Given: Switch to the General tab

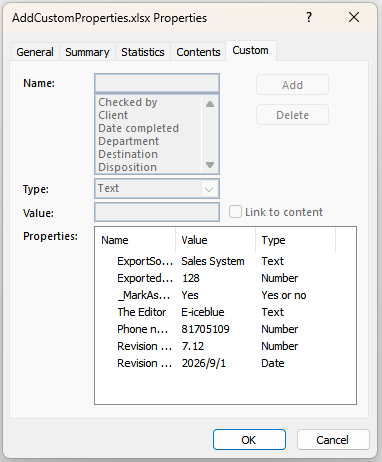Looking at the screenshot, I should 35,52.
